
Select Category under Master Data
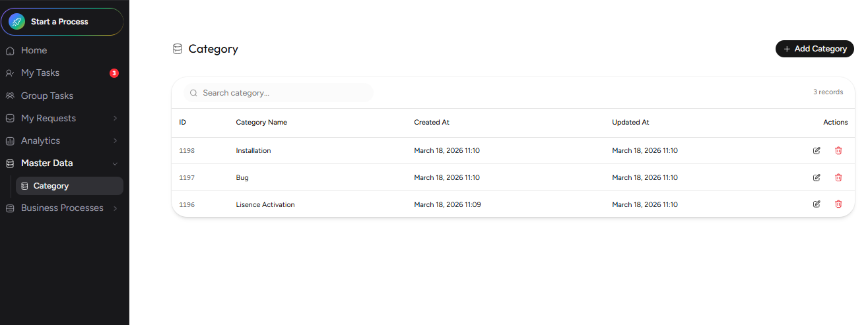[x=69, y=186]
